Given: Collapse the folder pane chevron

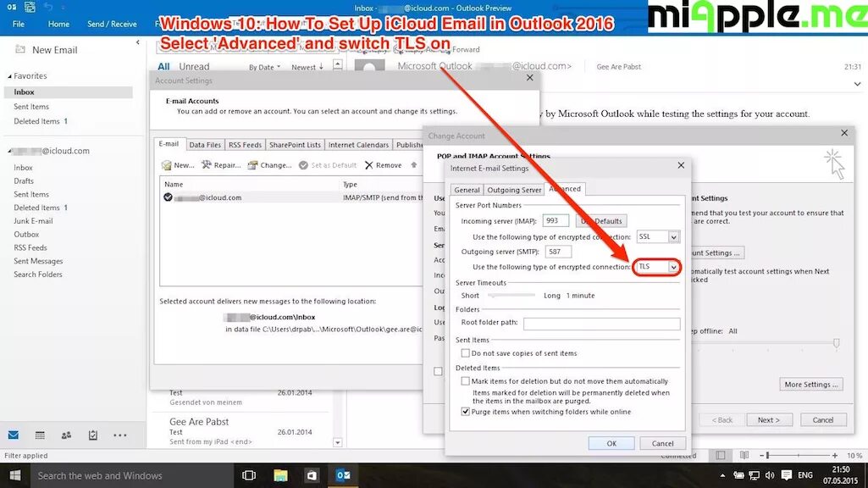Looking at the screenshot, I should pyautogui.click(x=138, y=42).
